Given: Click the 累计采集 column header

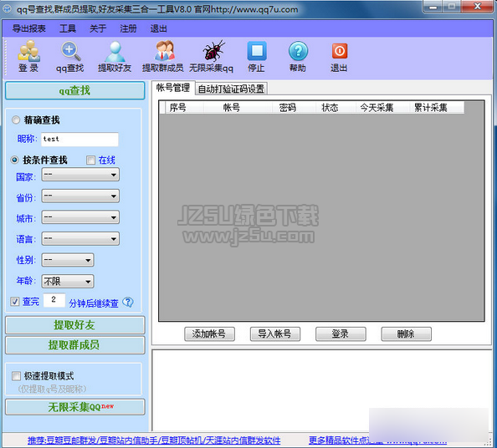Looking at the screenshot, I should [436, 108].
